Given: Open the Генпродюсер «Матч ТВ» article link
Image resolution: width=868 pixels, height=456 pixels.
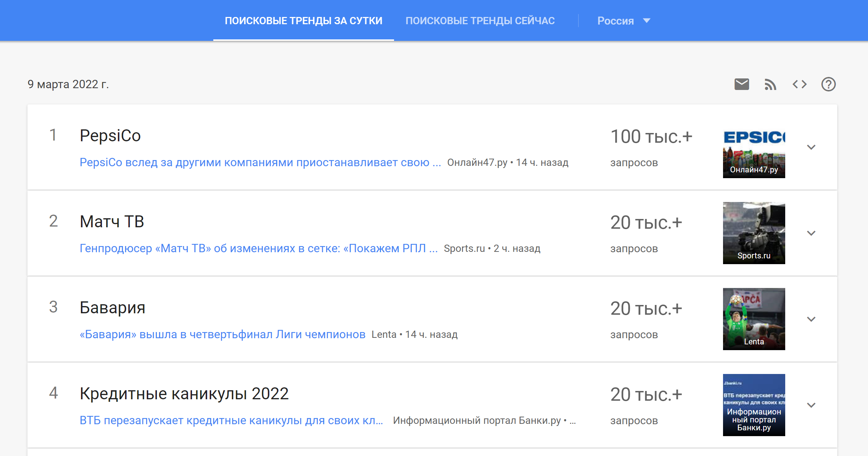Looking at the screenshot, I should click(258, 249).
